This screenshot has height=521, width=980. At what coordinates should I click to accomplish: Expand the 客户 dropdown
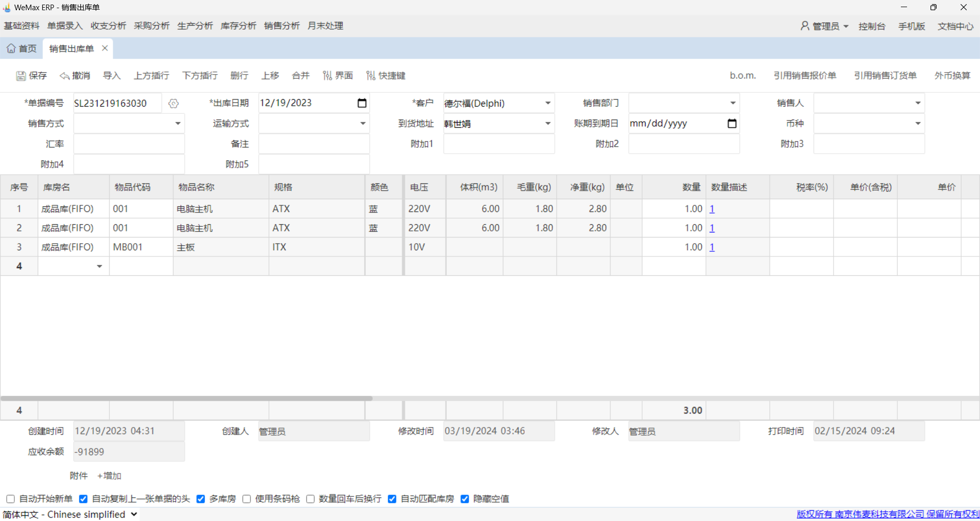pyautogui.click(x=548, y=103)
